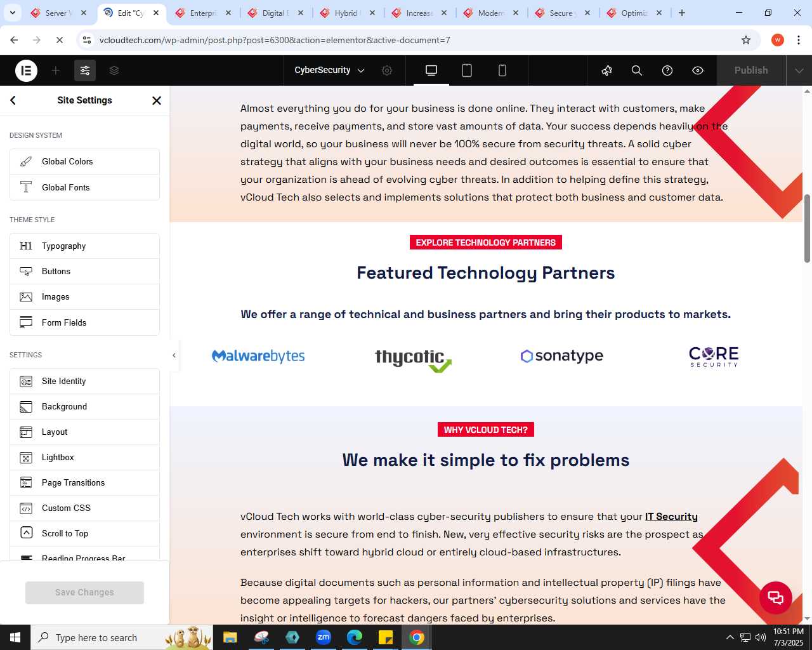812x650 pixels.
Task: Open Scroll to Top settings
Action: pyautogui.click(x=84, y=534)
